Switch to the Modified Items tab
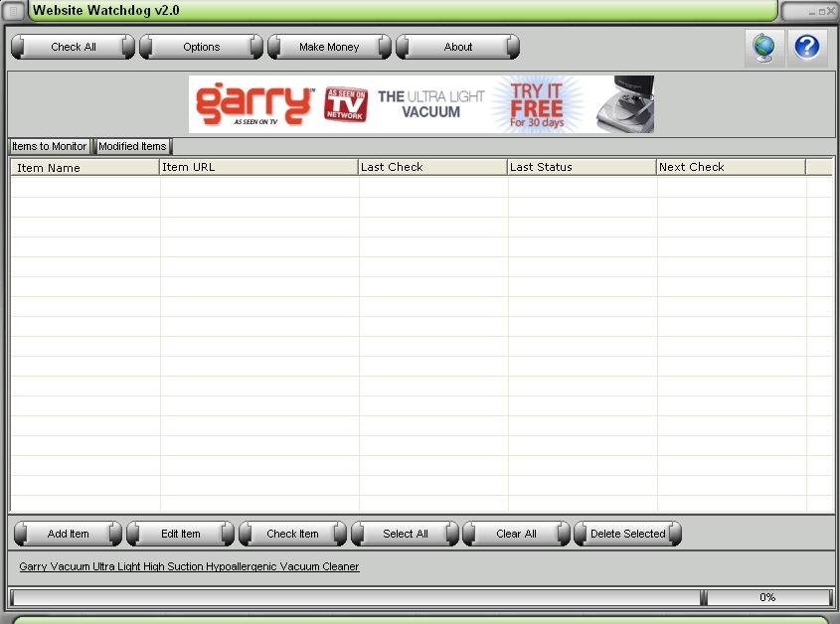 tap(132, 146)
